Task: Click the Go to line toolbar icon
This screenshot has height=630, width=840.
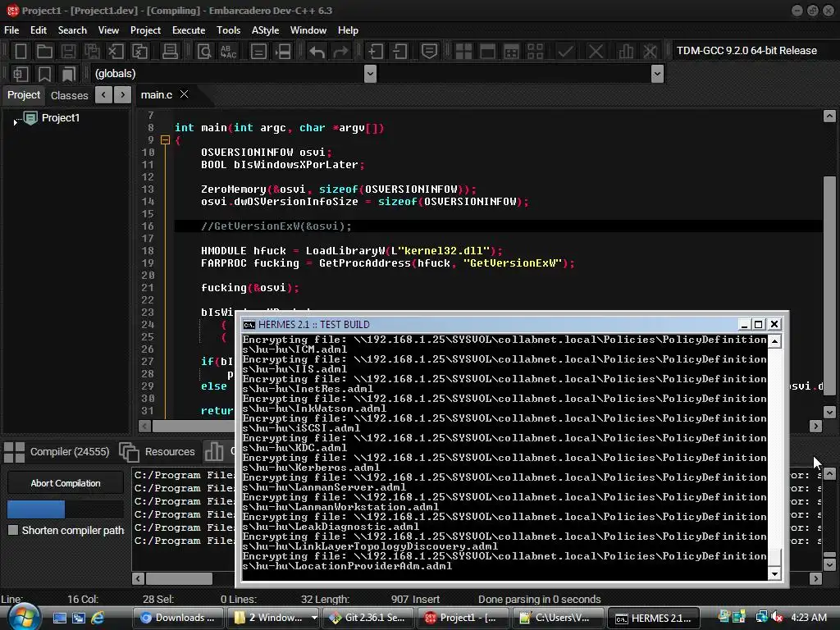Action: [283, 51]
